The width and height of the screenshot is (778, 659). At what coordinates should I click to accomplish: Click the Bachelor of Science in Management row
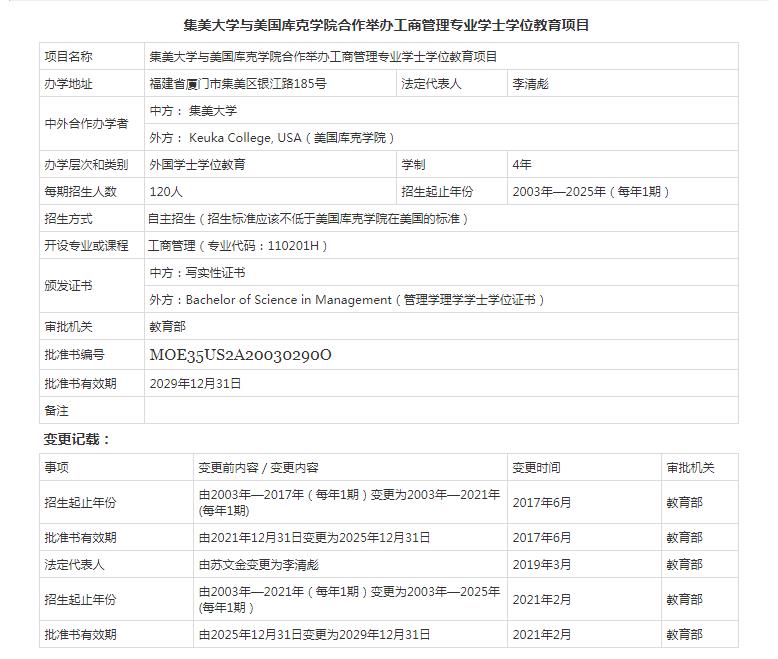point(441,299)
